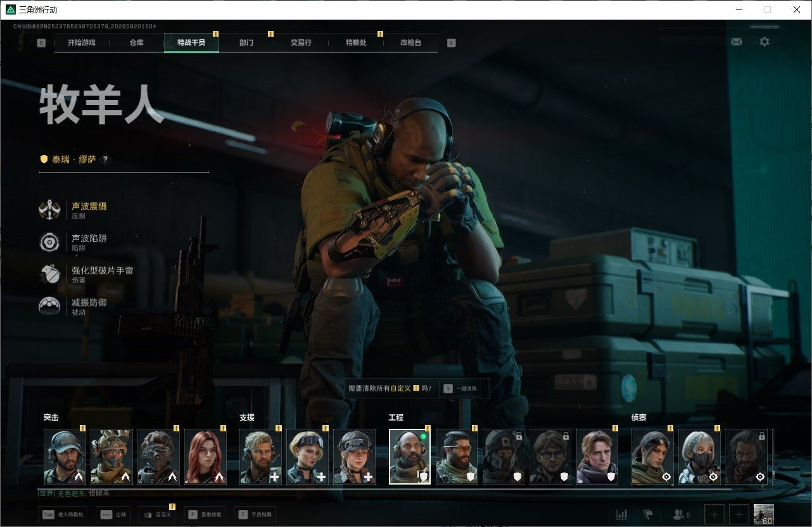Image resolution: width=812 pixels, height=527 pixels.
Task: Select the highlighted 牧羊人 operator portrait
Action: [x=410, y=457]
